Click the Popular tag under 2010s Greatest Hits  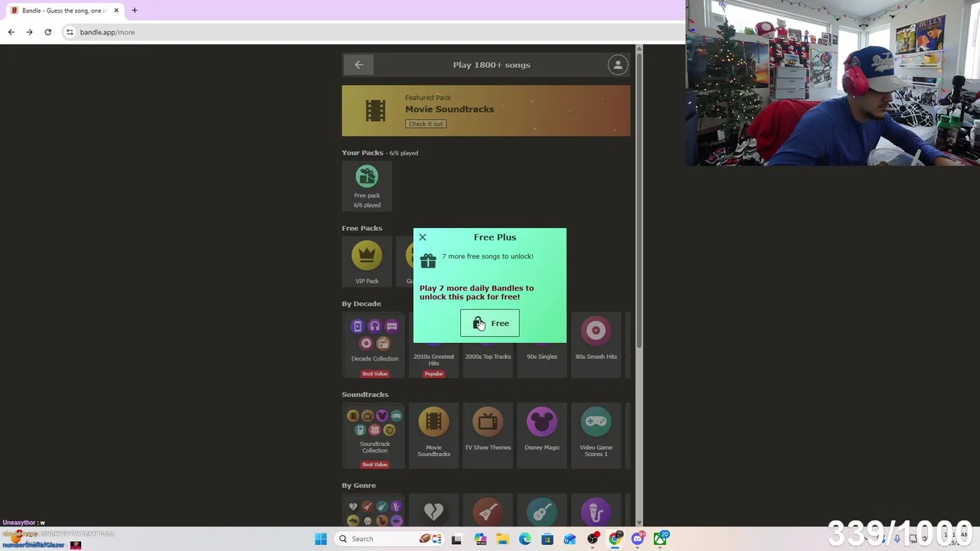point(433,373)
